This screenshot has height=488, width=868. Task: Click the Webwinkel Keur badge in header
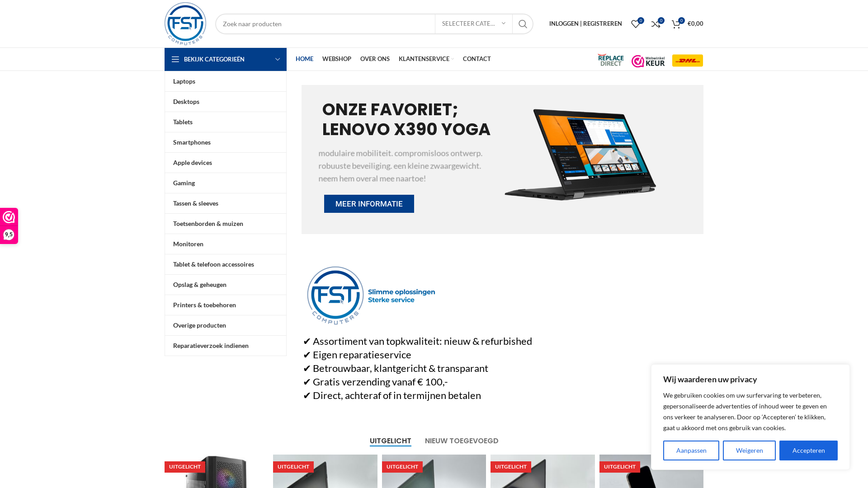648,61
